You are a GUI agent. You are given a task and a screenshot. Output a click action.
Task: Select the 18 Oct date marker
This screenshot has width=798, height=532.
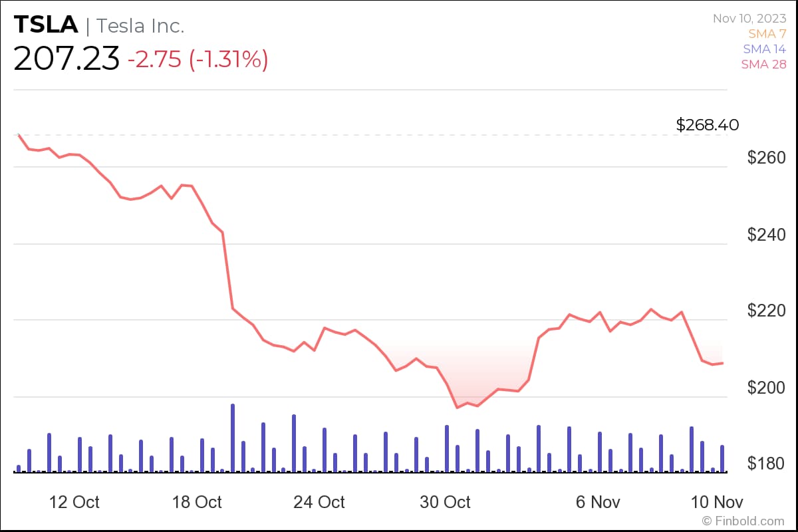click(x=197, y=502)
